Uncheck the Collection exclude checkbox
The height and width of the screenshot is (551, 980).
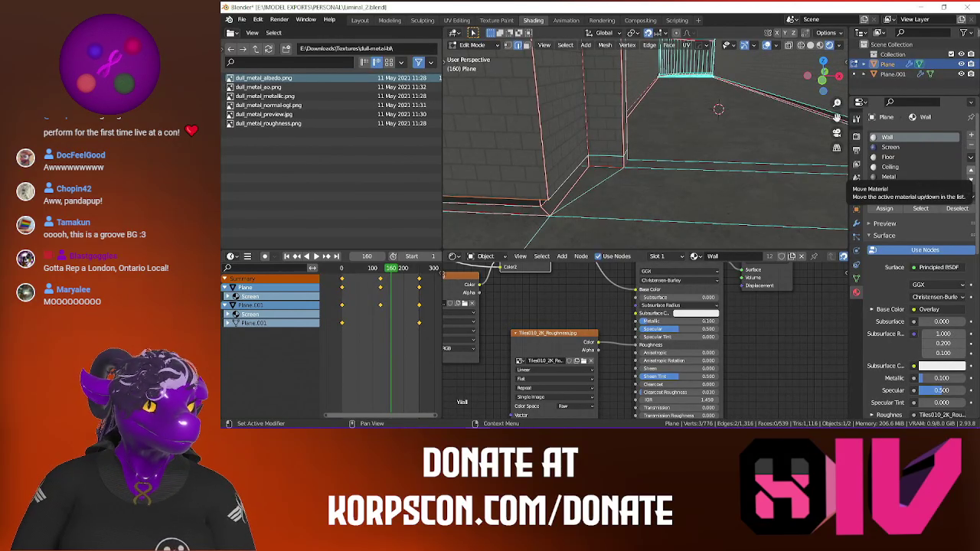tap(951, 54)
